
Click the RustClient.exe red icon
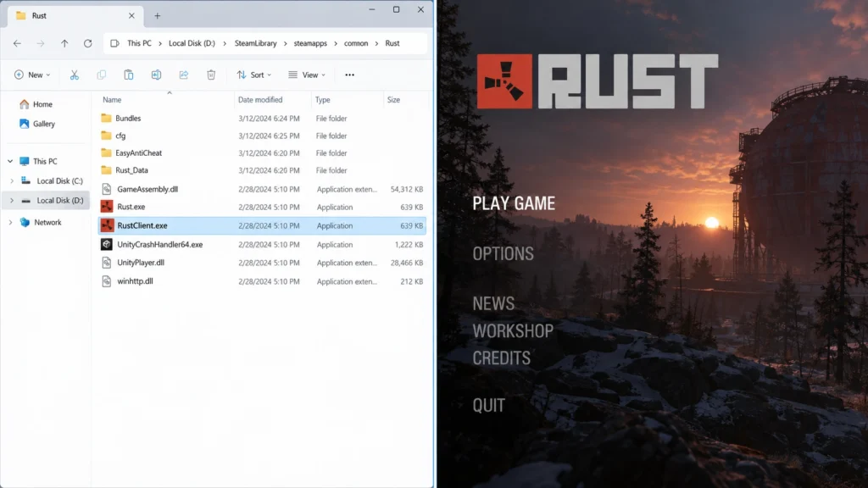(107, 225)
